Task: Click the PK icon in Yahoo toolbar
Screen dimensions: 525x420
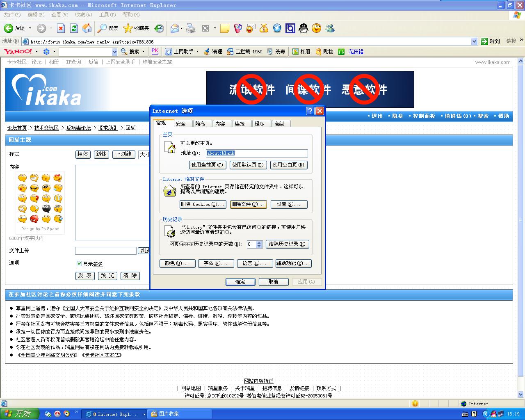Action: pyautogui.click(x=155, y=51)
